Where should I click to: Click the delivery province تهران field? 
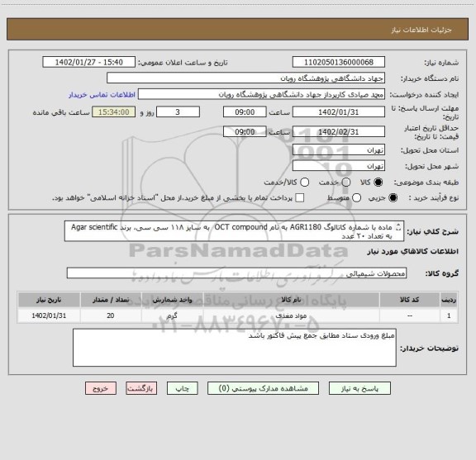click(339, 150)
